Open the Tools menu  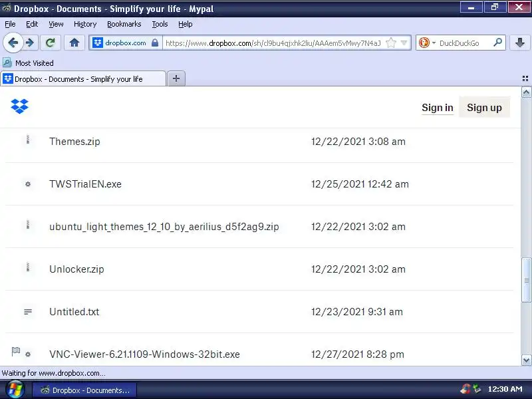coord(160,24)
